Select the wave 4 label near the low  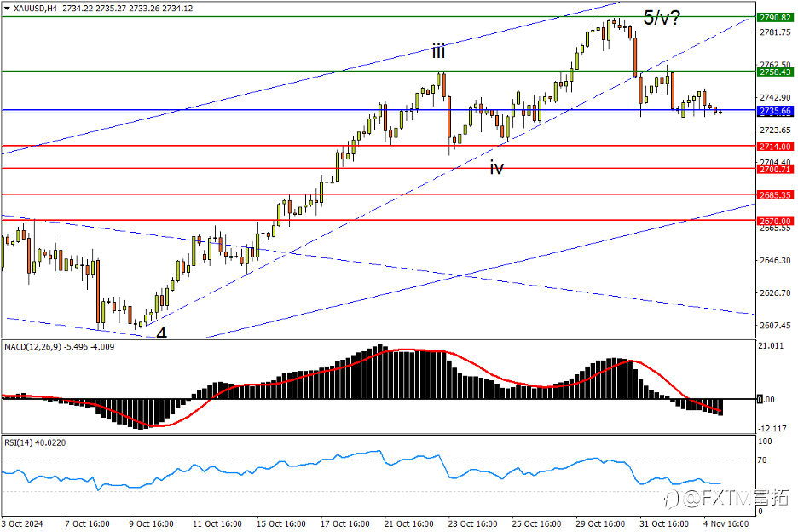click(161, 332)
